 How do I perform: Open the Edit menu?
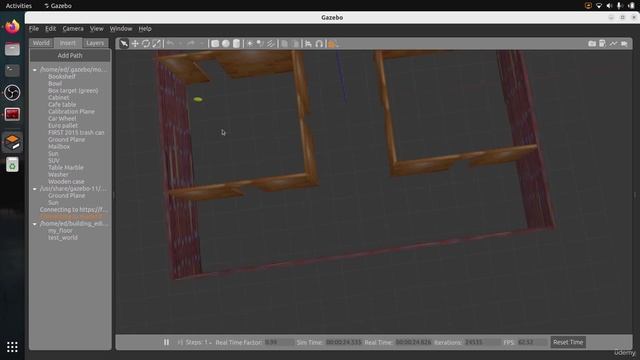pyautogui.click(x=51, y=29)
